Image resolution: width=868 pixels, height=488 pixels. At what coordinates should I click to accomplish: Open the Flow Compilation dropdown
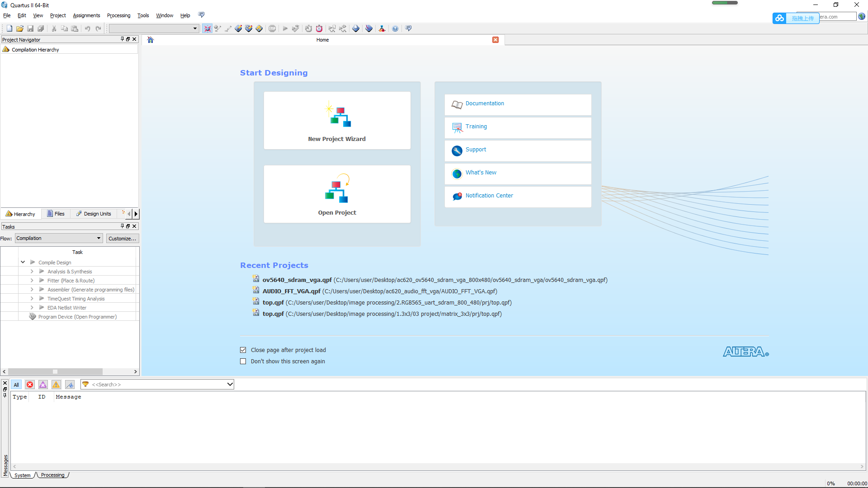(59, 238)
